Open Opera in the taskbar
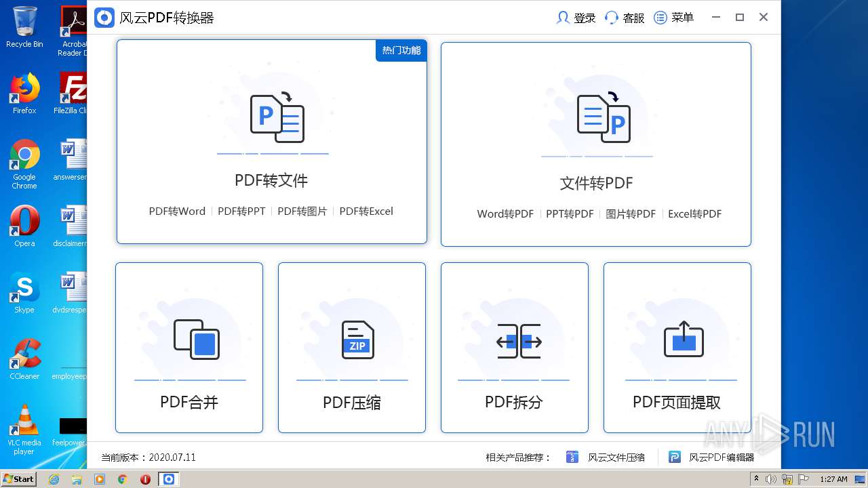This screenshot has width=868, height=488. point(145,479)
